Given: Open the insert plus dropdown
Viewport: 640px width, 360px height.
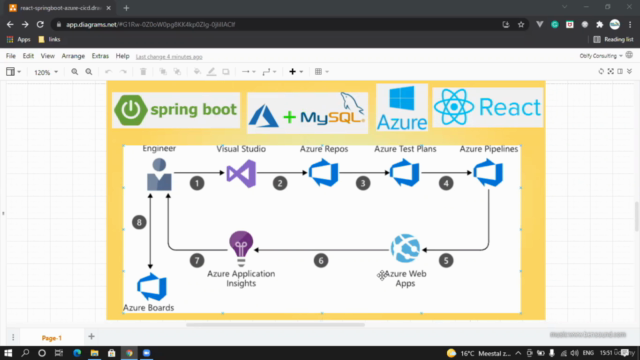Looking at the screenshot, I should [296, 72].
